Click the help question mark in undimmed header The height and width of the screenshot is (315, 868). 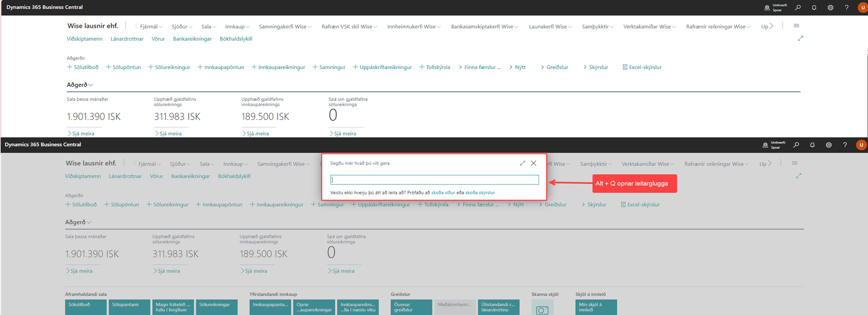coord(847,7)
